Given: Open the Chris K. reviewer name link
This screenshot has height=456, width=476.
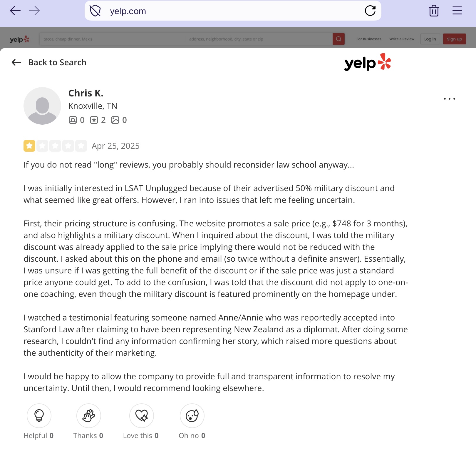Looking at the screenshot, I should (86, 93).
